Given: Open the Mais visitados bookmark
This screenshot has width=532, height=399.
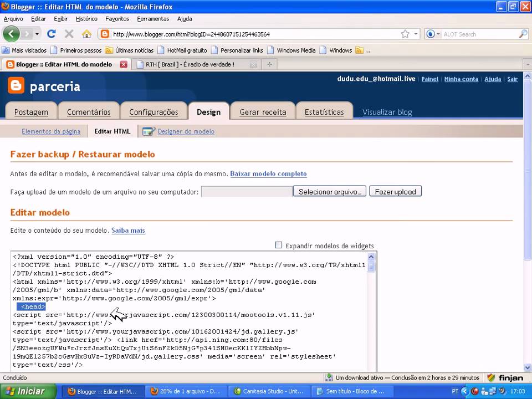Looking at the screenshot, I should 24,50.
